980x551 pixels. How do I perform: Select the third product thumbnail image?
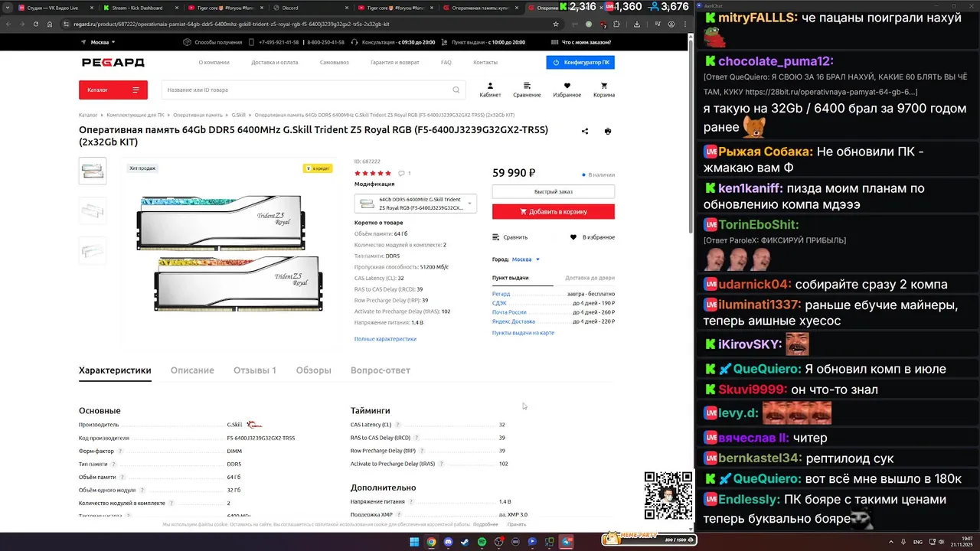pyautogui.click(x=93, y=250)
